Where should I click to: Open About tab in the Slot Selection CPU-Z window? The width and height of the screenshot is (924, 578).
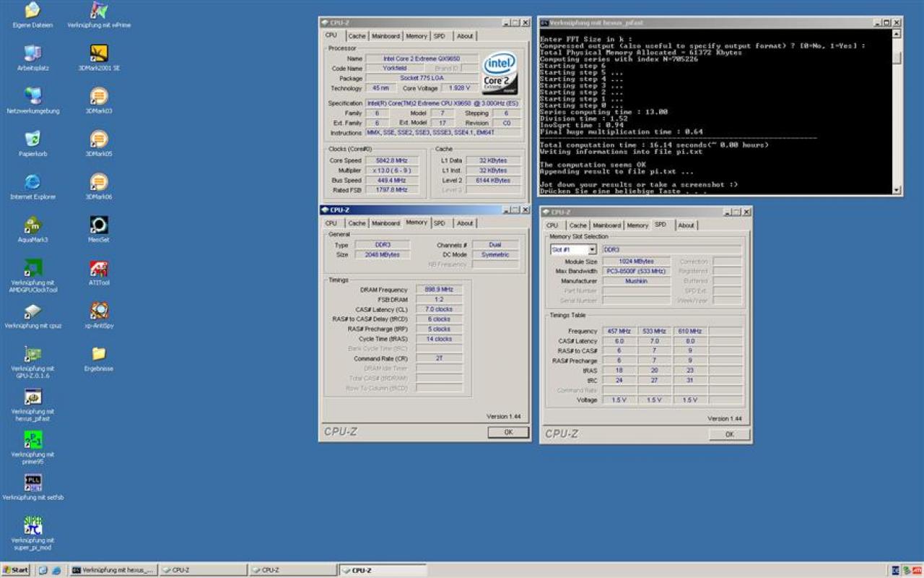pyautogui.click(x=686, y=225)
